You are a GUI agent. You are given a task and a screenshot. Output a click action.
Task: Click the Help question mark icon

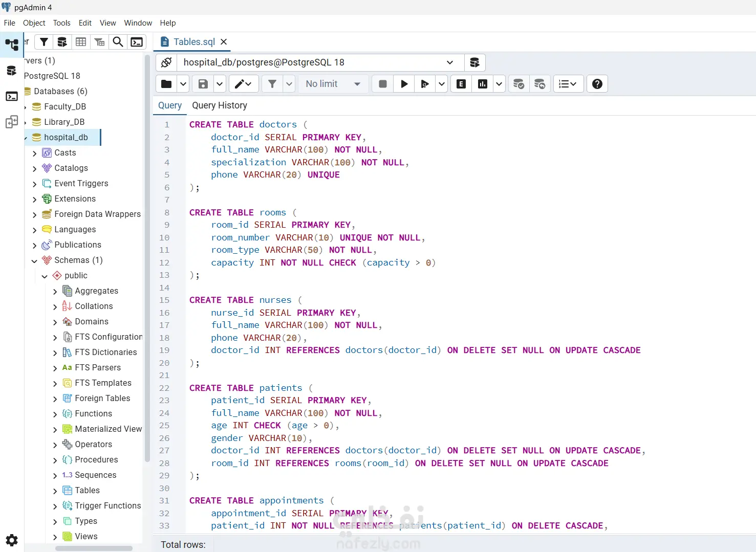pos(597,84)
